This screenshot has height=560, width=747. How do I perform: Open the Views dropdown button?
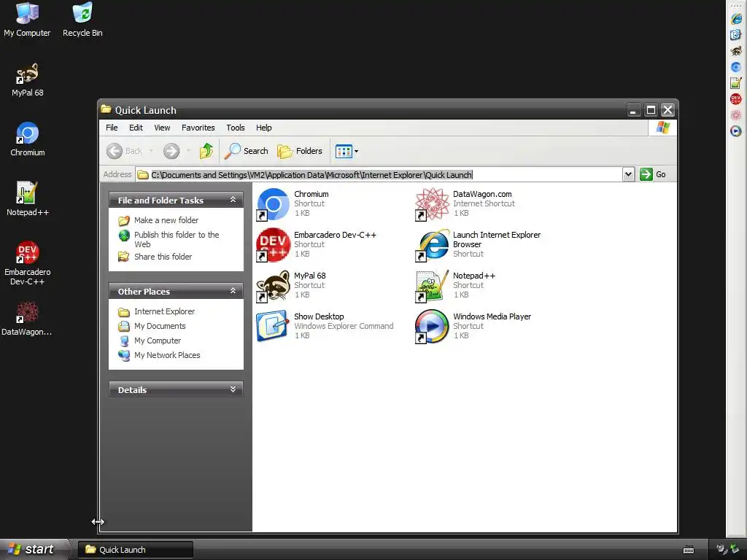pos(347,151)
